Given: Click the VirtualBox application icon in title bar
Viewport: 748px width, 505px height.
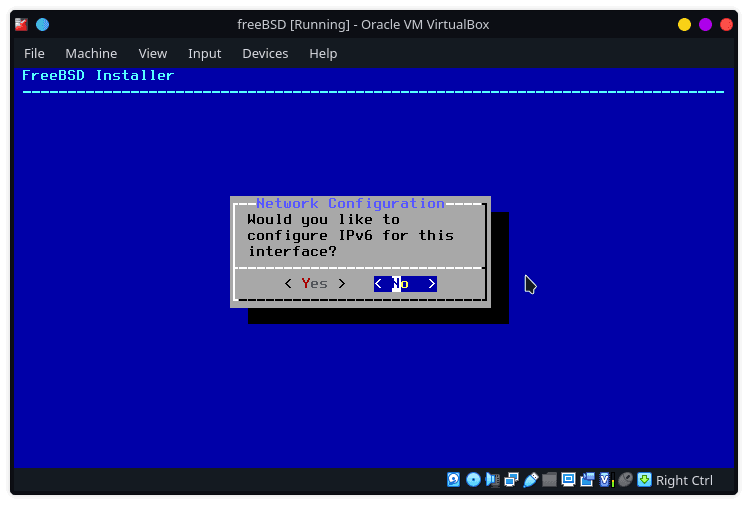Looking at the screenshot, I should click(21, 24).
